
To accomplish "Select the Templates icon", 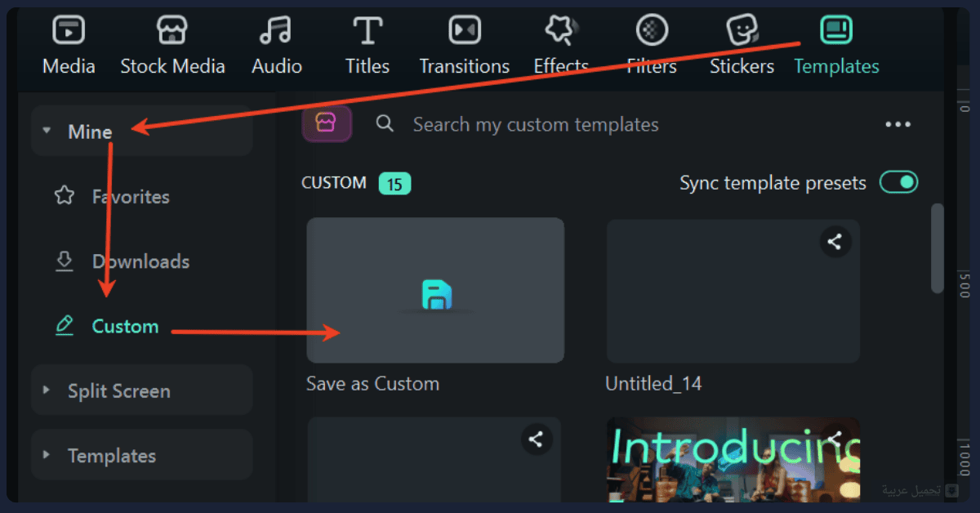I will [x=835, y=31].
